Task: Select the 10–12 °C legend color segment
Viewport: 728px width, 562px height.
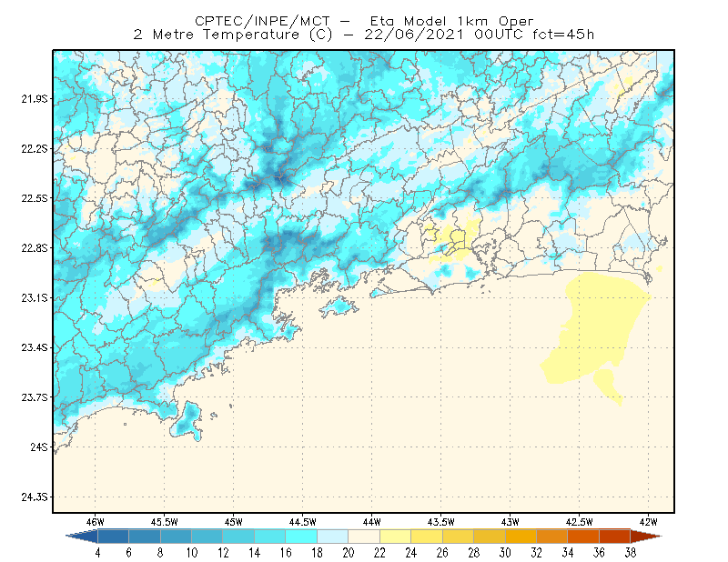Action: pyautogui.click(x=207, y=537)
